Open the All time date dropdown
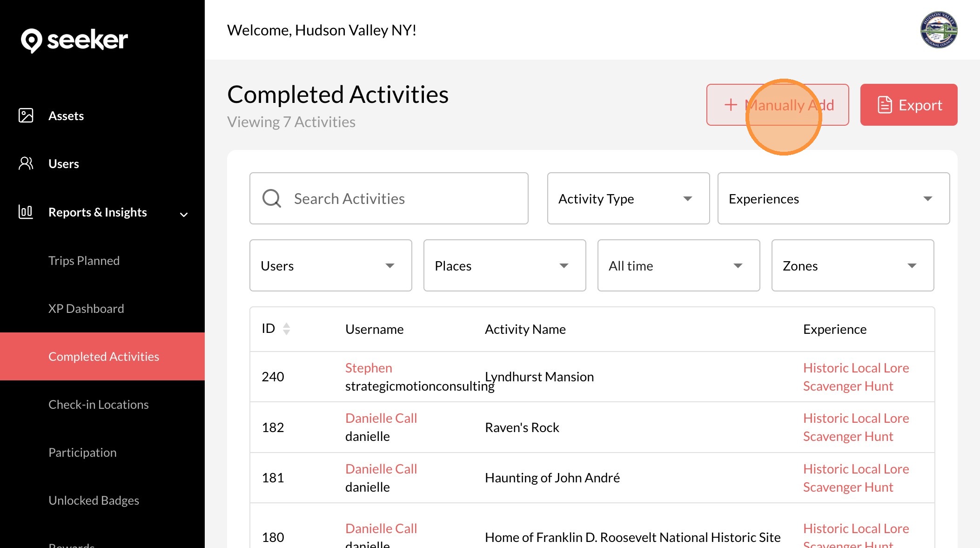Image resolution: width=980 pixels, height=548 pixels. (678, 265)
